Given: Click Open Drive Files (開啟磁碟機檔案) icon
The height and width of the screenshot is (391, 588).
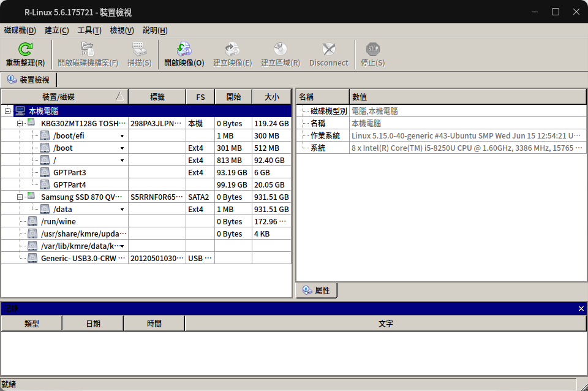Looking at the screenshot, I should click(x=88, y=50).
